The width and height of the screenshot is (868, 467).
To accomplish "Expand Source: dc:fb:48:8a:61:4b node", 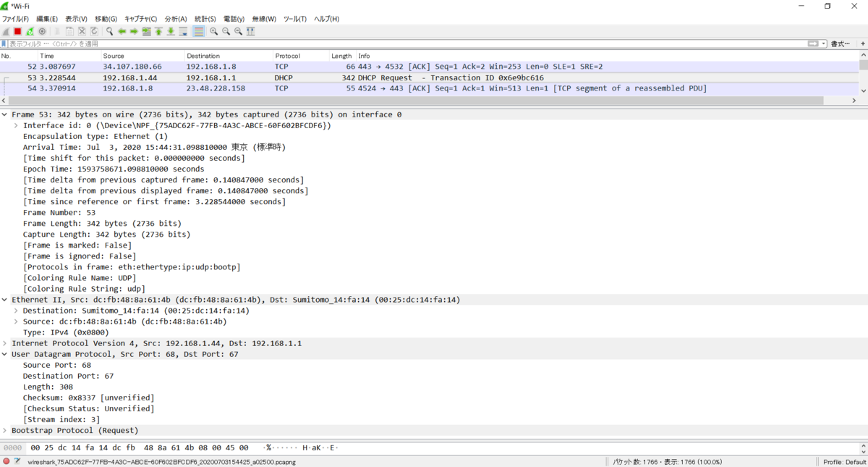I will [16, 321].
